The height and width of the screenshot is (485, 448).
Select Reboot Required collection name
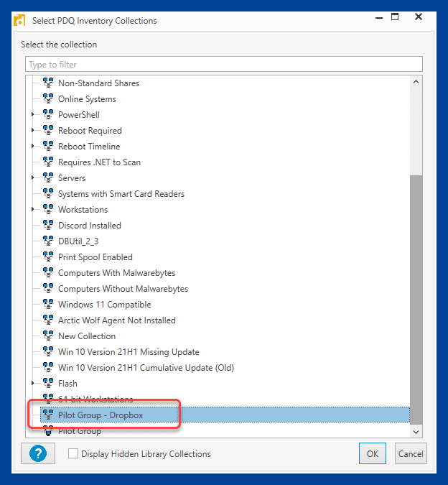click(x=90, y=131)
